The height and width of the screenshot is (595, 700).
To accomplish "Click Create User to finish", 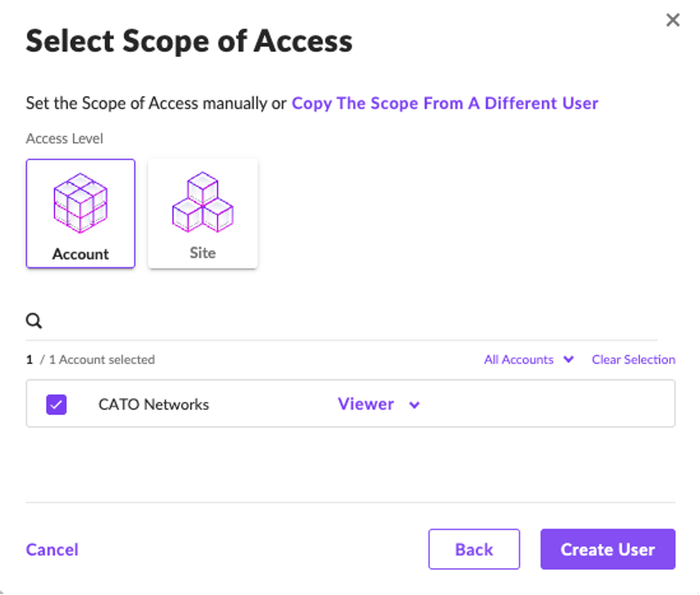I will click(x=607, y=550).
